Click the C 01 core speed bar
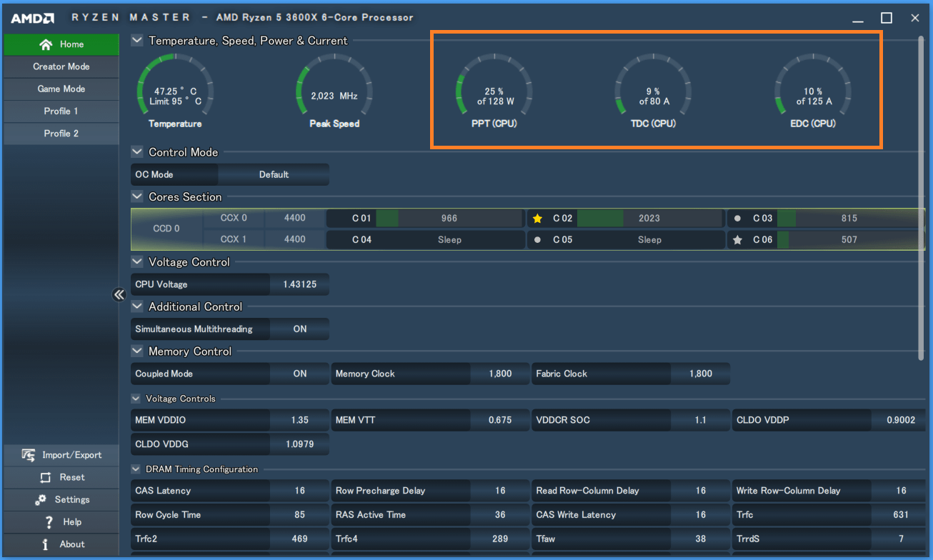 pos(449,219)
